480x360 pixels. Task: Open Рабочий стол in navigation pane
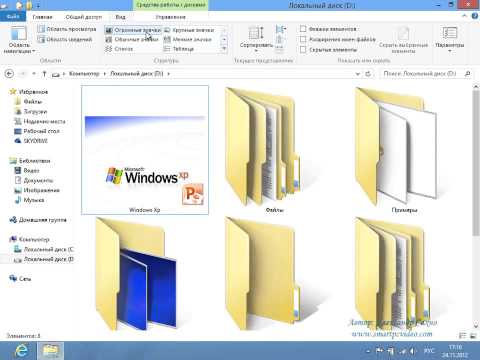(x=41, y=131)
